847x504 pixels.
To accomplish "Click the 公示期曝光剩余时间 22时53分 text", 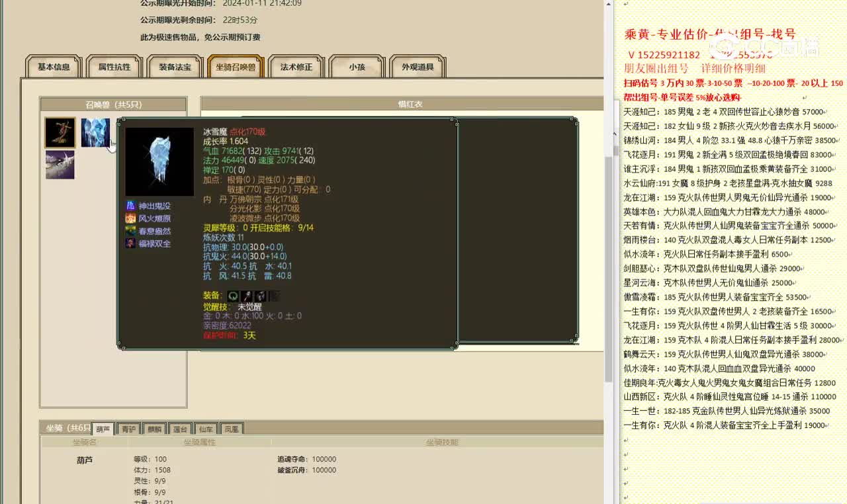I will [x=199, y=20].
